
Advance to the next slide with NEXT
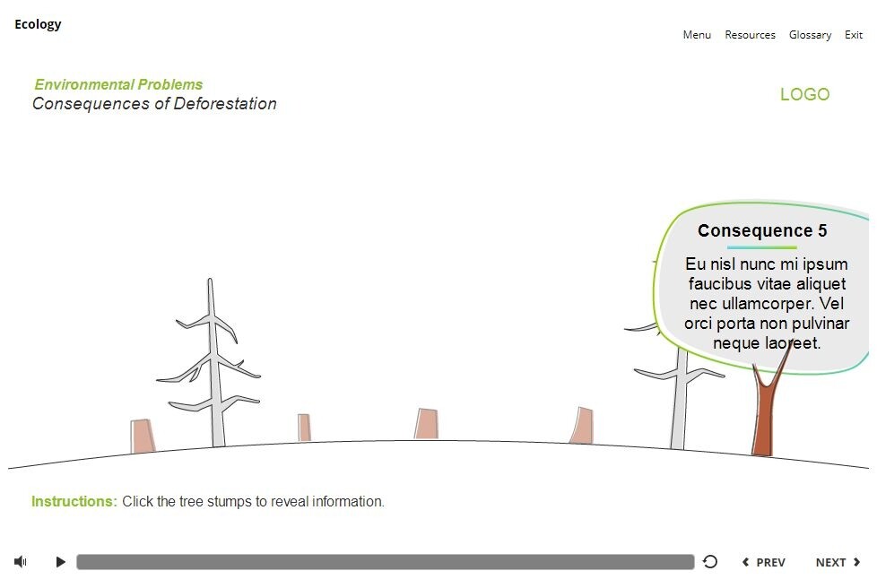[831, 562]
